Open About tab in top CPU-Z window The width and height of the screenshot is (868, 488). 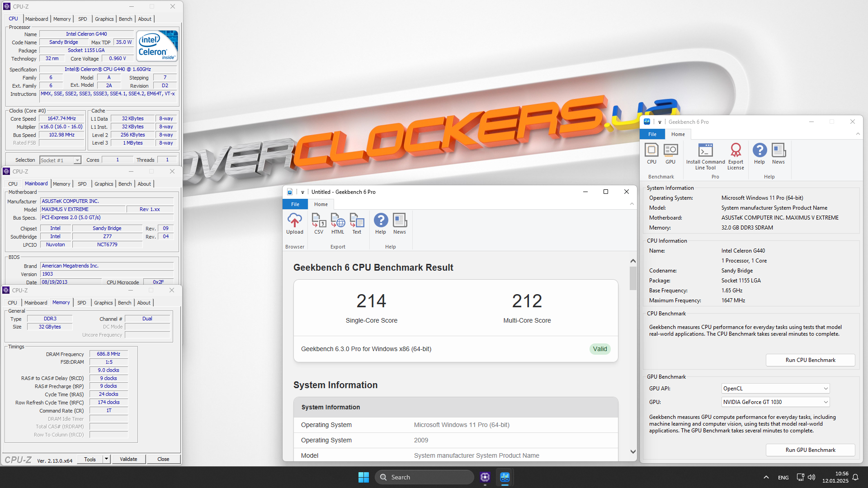pos(145,19)
